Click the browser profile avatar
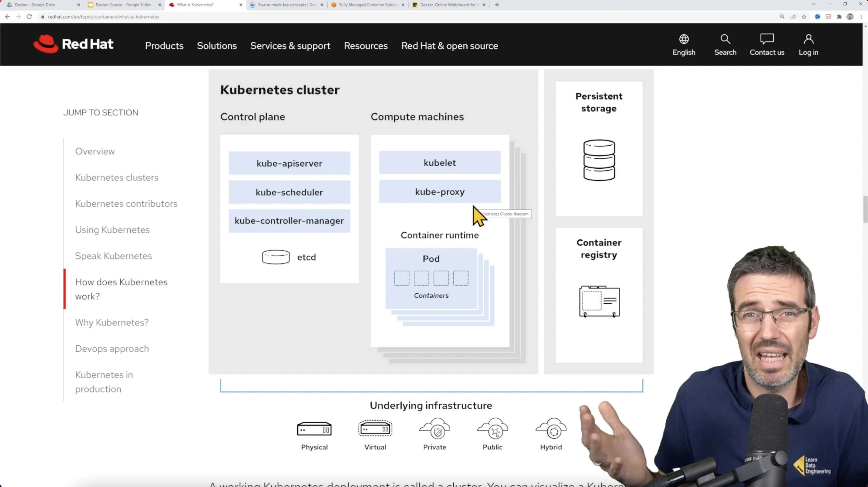The width and height of the screenshot is (868, 487). 850,16
